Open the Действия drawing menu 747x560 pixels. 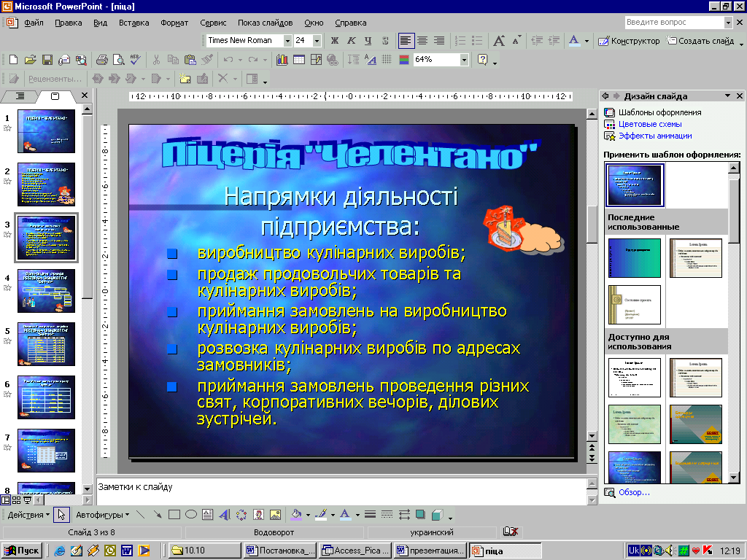coord(28,515)
